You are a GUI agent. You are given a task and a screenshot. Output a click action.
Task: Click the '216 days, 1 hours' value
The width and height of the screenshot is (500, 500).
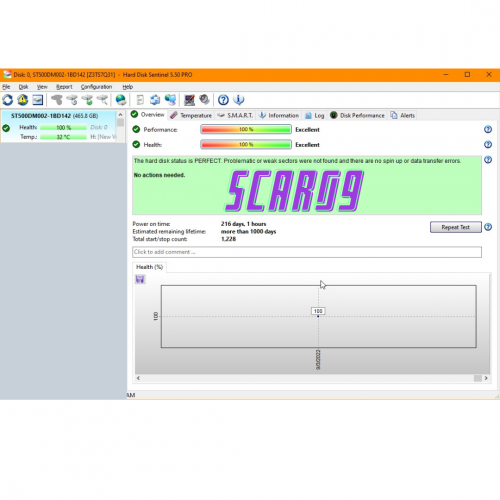click(x=243, y=224)
